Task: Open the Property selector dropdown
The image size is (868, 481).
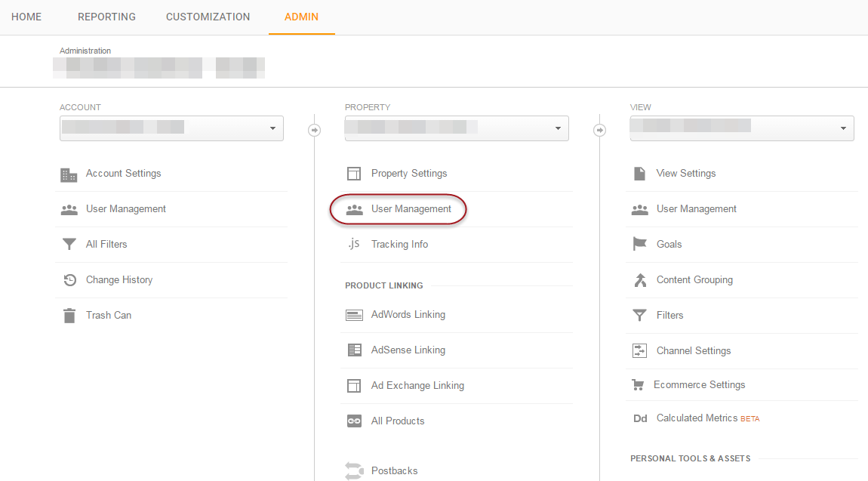Action: pos(457,128)
